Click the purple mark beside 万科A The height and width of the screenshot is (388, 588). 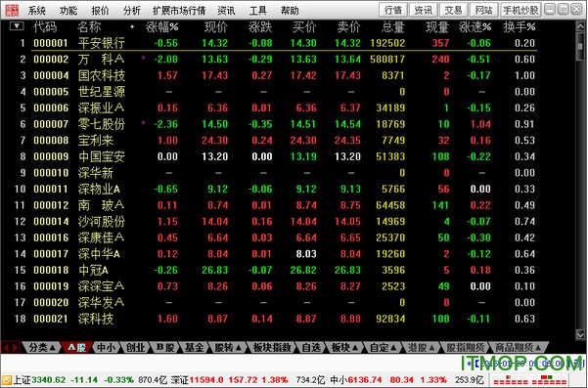143,58
